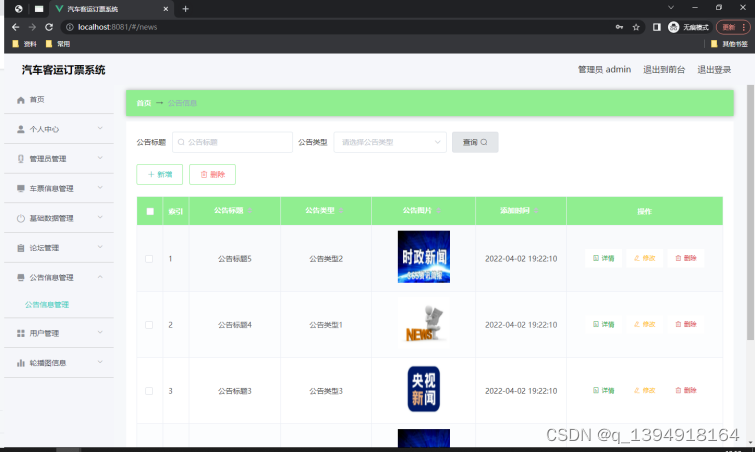Click the browser back arrow

(x=15, y=27)
